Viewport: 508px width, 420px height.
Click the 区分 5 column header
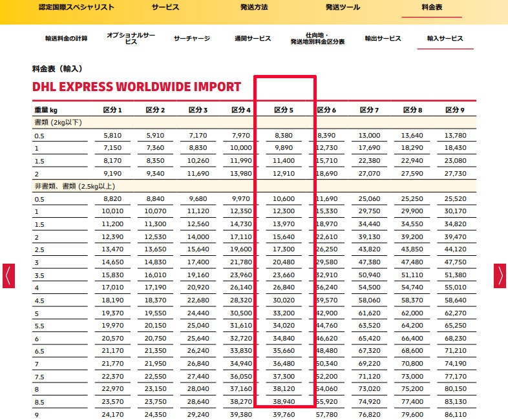tap(284, 110)
